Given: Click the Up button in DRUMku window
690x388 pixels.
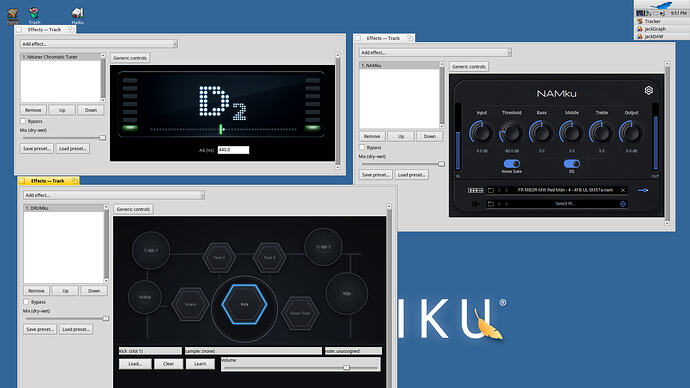Looking at the screenshot, I should coord(65,291).
